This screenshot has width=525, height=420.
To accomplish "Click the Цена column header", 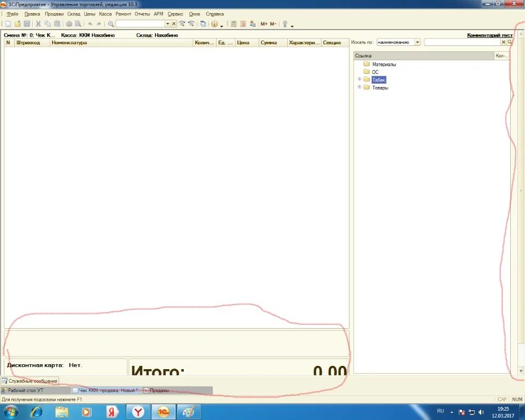I will tap(247, 43).
